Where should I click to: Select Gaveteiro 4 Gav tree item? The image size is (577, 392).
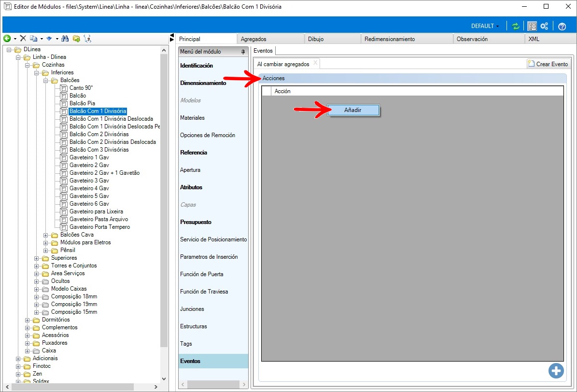tap(89, 188)
